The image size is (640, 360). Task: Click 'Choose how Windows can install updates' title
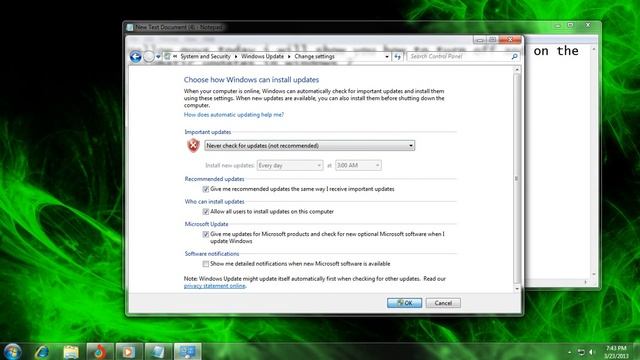pyautogui.click(x=251, y=80)
